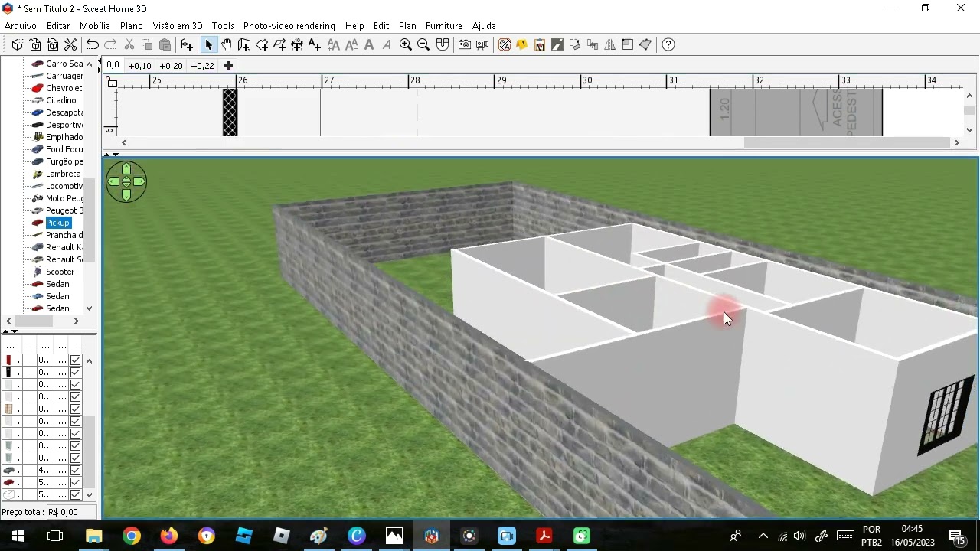The width and height of the screenshot is (980, 551).
Task: Select Empilhadeira in the catalog tree
Action: pyautogui.click(x=64, y=137)
